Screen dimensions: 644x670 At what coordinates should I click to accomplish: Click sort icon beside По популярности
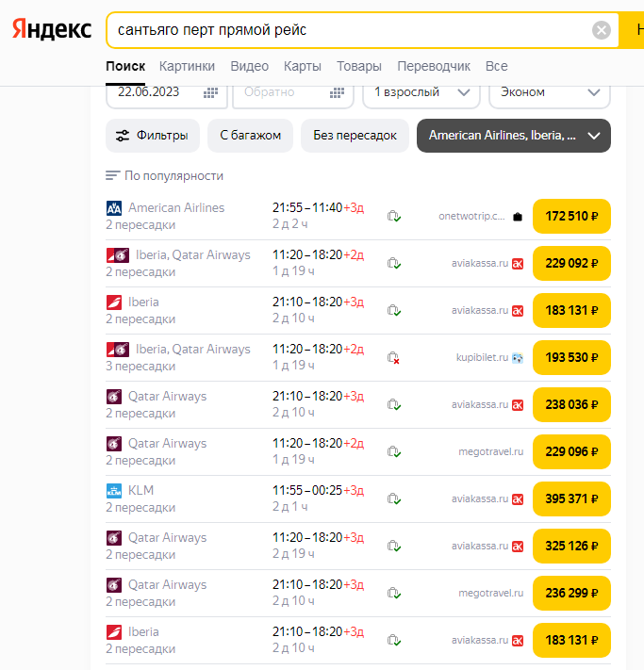click(x=113, y=176)
